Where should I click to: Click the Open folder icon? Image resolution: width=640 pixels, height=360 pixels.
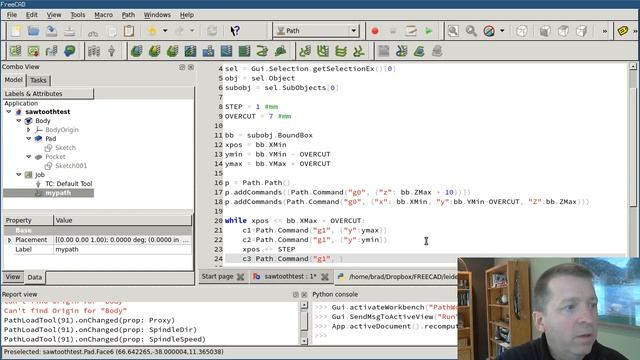[33, 31]
